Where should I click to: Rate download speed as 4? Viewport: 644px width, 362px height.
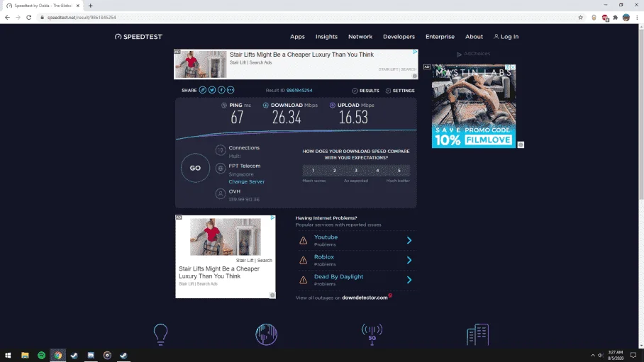pos(377,170)
